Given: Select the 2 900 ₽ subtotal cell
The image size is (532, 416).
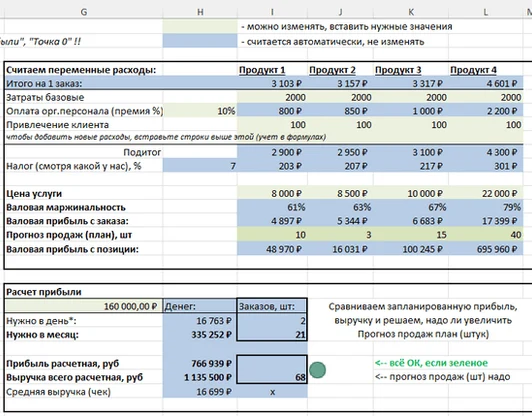Looking at the screenshot, I should (x=272, y=152).
